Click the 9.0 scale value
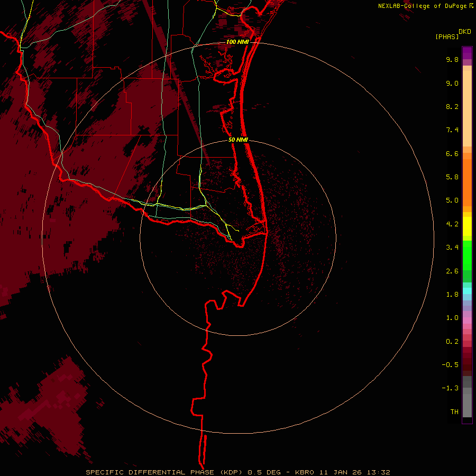Viewport: 476px width, 476px height. click(x=452, y=83)
